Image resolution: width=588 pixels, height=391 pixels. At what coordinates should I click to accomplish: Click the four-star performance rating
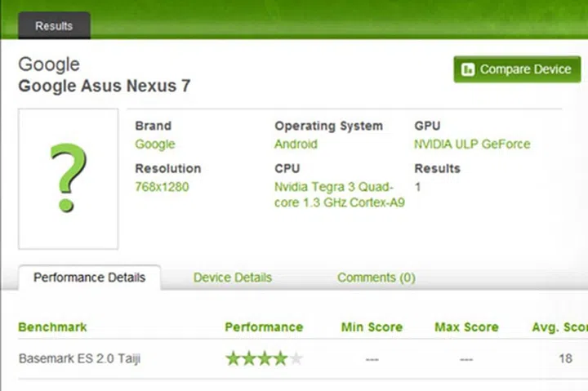264,358
